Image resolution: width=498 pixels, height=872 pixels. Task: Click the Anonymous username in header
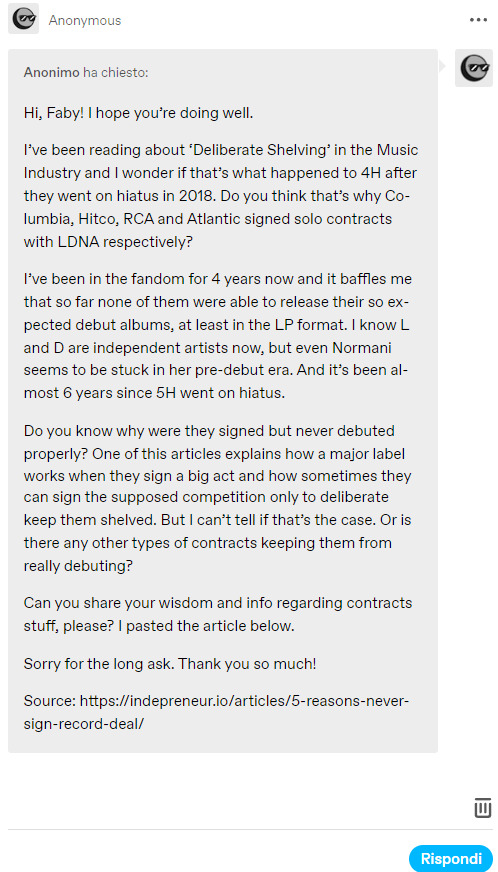[85, 21]
